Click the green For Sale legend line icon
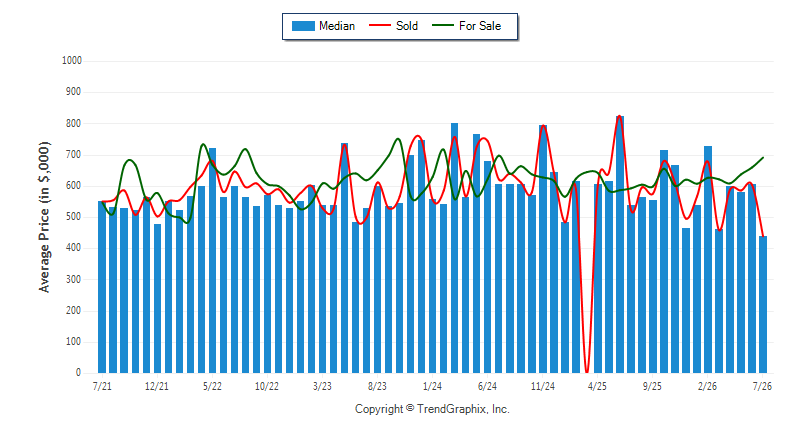800x434 pixels. (x=442, y=25)
